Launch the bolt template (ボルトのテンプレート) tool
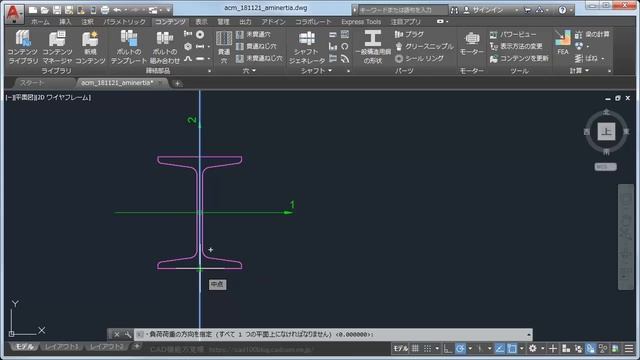 coord(129,47)
